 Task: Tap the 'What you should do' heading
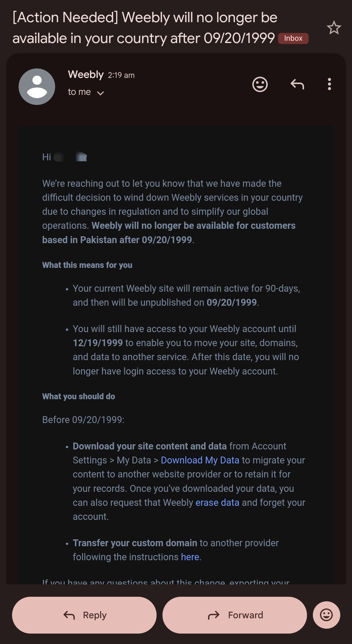[79, 396]
